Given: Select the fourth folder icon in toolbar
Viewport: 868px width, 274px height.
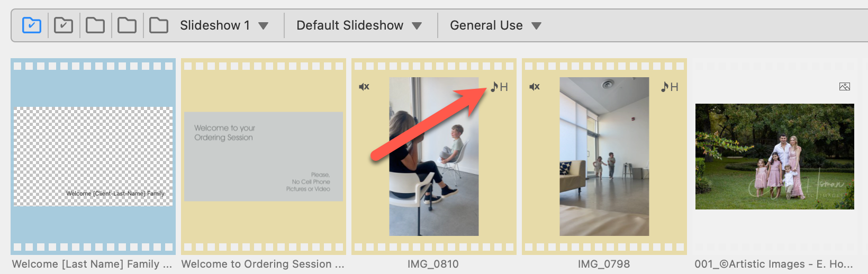Looking at the screenshot, I should [127, 25].
